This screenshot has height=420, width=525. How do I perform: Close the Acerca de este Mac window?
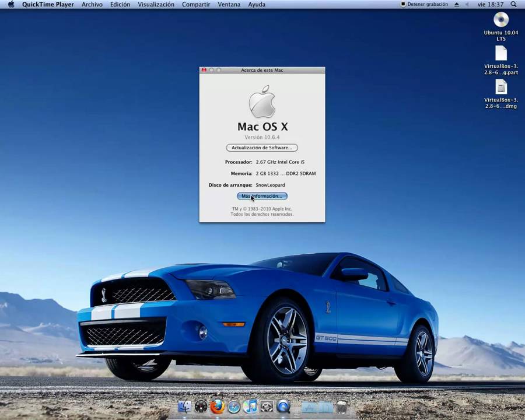click(204, 70)
